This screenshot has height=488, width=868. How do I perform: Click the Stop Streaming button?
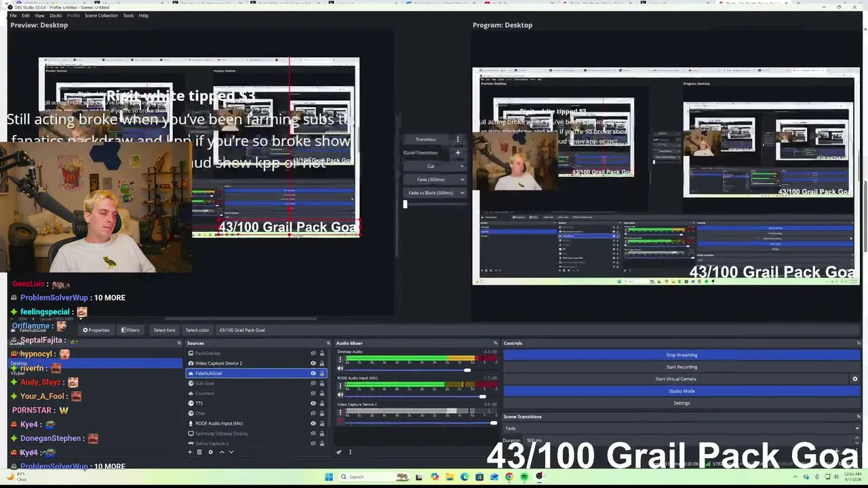point(682,354)
